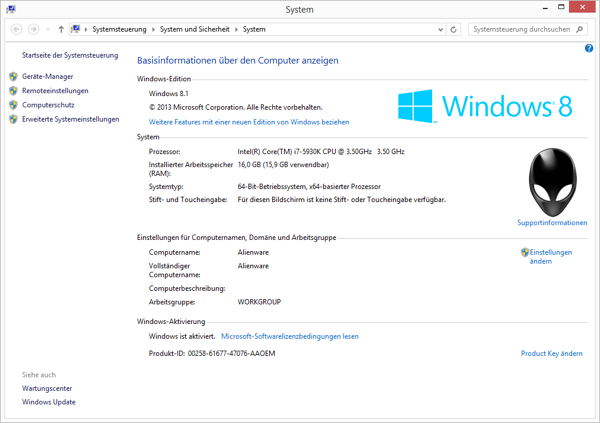This screenshot has height=423, width=600.
Task: Read Microsoft-Softwarelizenzbedingungen lesen link
Action: [290, 336]
